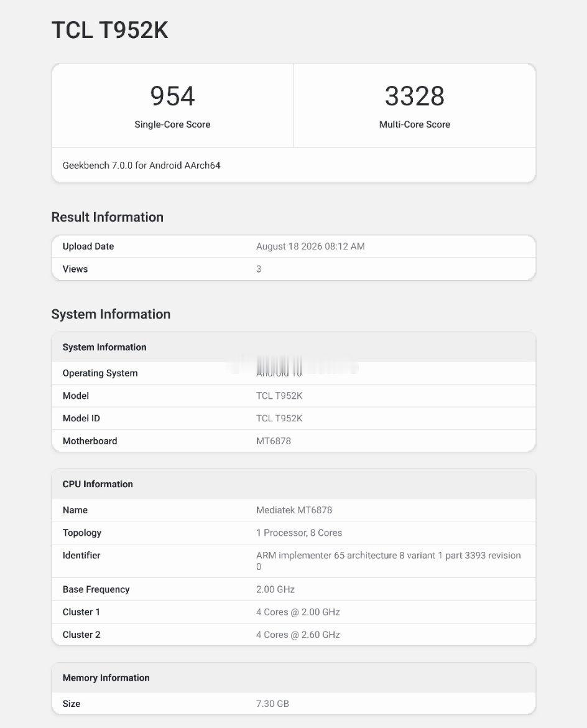Select the August 18 2026 08:12 AM value
The image size is (587, 728).
coord(310,246)
